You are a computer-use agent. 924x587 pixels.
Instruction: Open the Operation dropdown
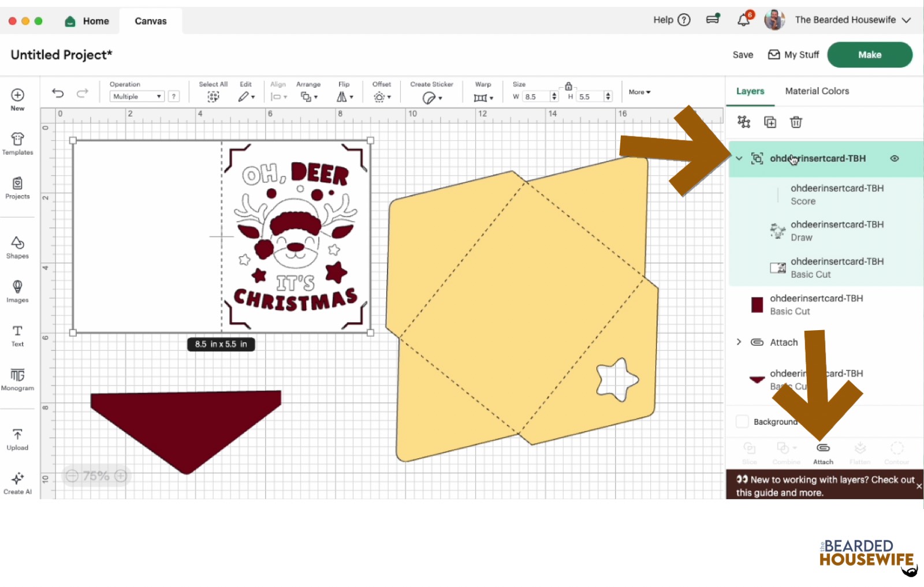coord(137,96)
